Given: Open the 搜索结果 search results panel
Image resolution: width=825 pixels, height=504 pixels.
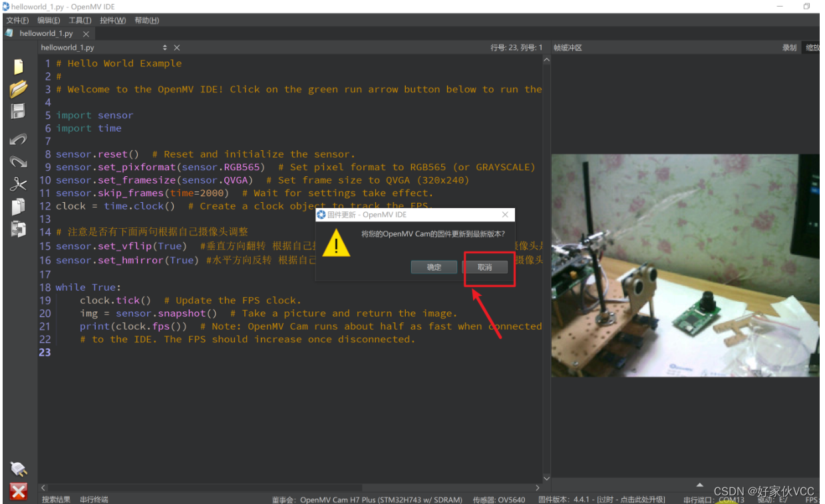Looking at the screenshot, I should coord(56,499).
